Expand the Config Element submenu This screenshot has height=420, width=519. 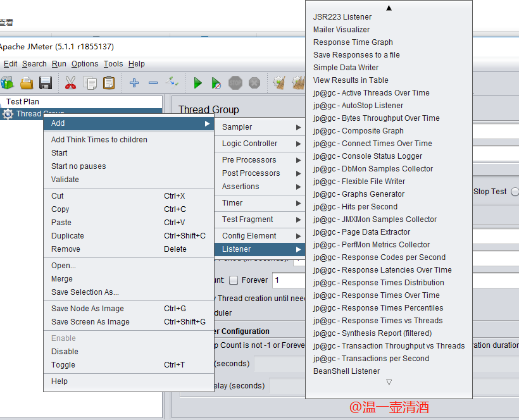point(260,236)
